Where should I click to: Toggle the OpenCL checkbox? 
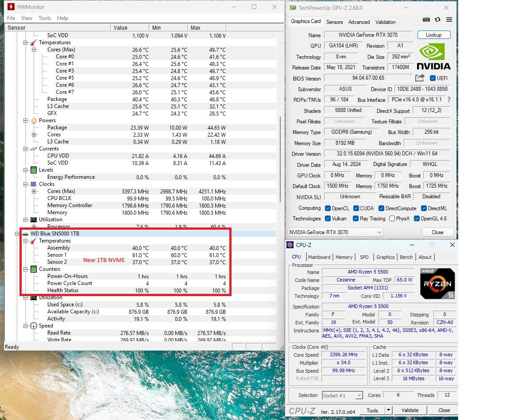coord(328,208)
